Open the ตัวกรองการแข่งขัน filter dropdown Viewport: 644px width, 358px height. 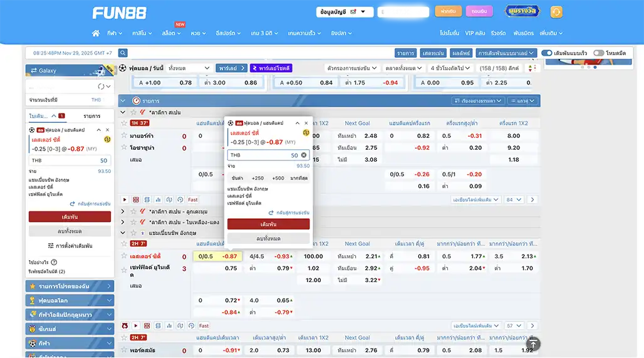(x=352, y=68)
